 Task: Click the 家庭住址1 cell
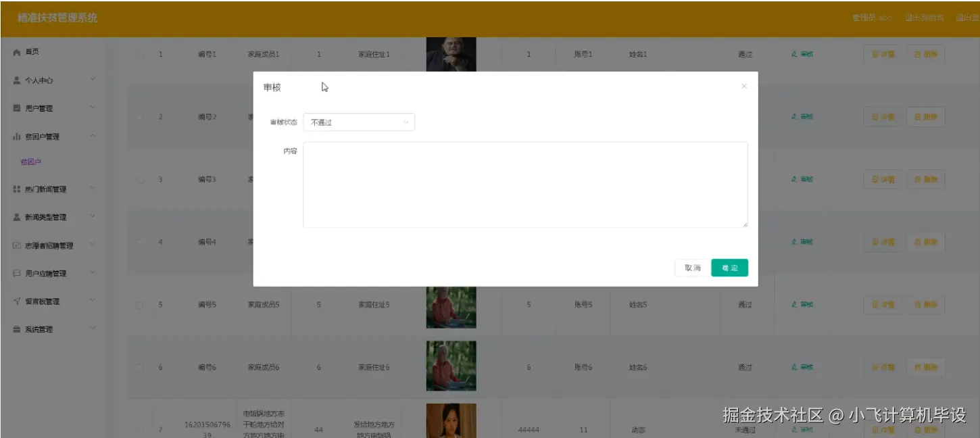click(x=374, y=55)
